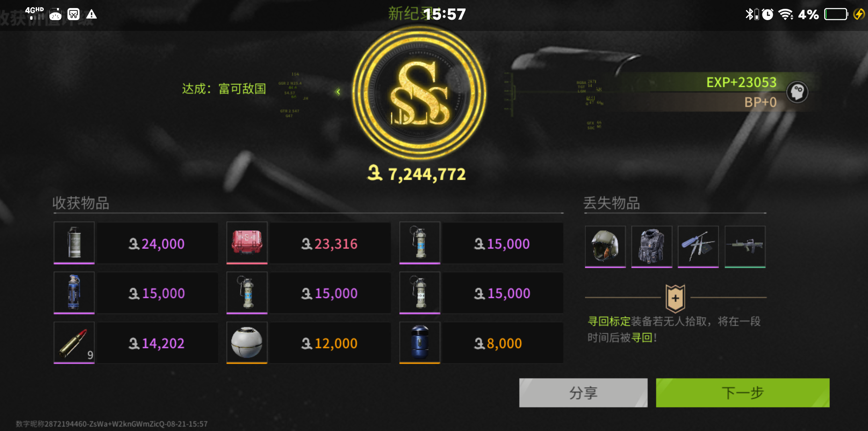Click the 收获物品 obtained items heading

tap(81, 203)
